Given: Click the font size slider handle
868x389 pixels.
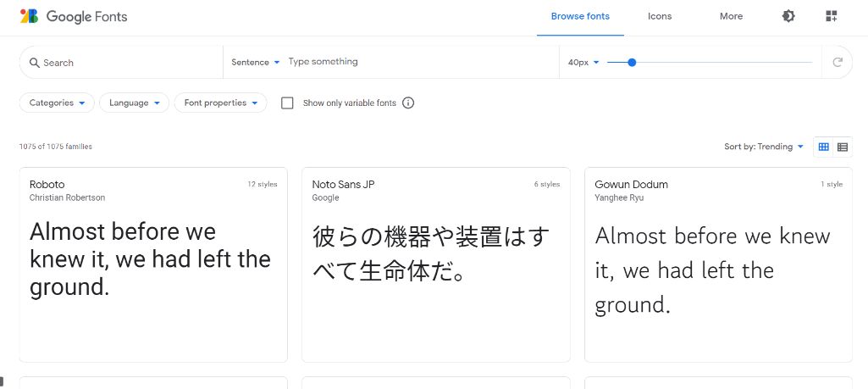Looking at the screenshot, I should click(632, 63).
